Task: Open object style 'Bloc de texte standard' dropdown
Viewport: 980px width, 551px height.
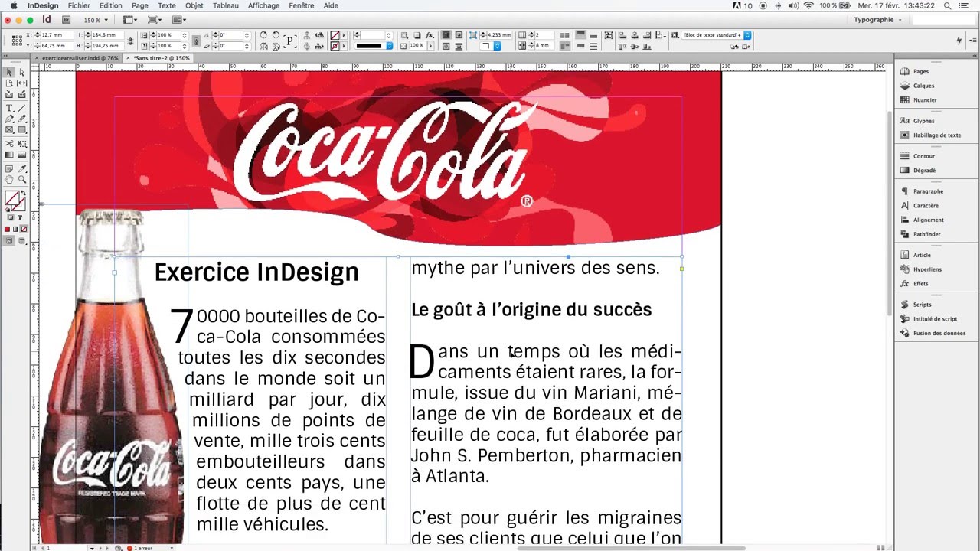Action: pyautogui.click(x=747, y=35)
